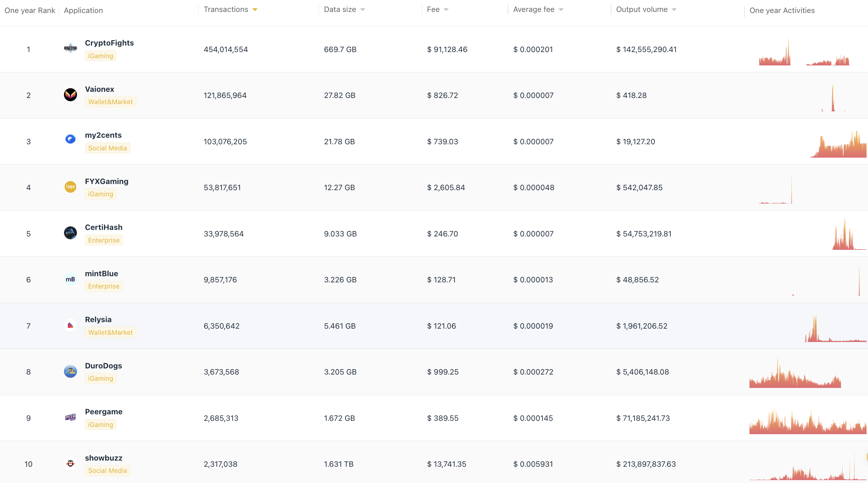868x483 pixels.
Task: Select the Relysia logo icon
Action: (x=70, y=325)
